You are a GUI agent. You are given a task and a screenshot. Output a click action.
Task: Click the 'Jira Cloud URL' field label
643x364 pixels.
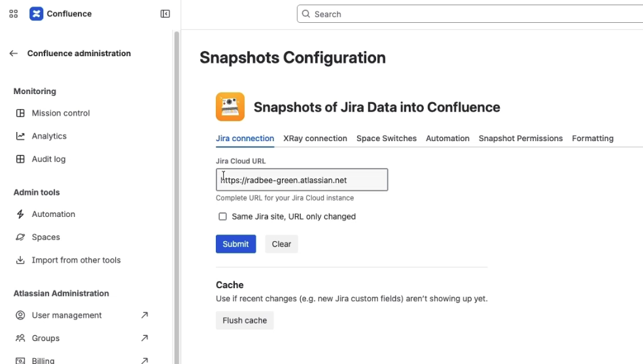click(241, 161)
